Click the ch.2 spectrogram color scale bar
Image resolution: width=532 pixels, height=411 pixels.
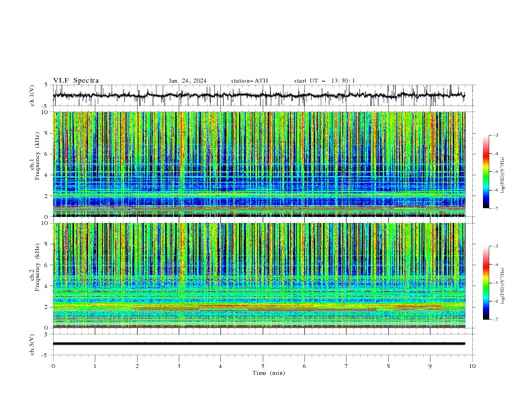coord(486,283)
